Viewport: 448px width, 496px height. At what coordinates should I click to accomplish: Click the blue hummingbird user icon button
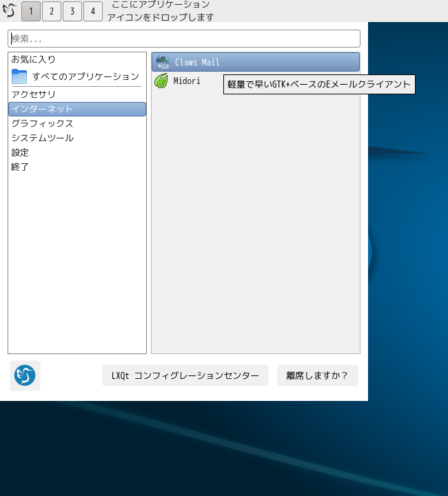pyautogui.click(x=25, y=375)
